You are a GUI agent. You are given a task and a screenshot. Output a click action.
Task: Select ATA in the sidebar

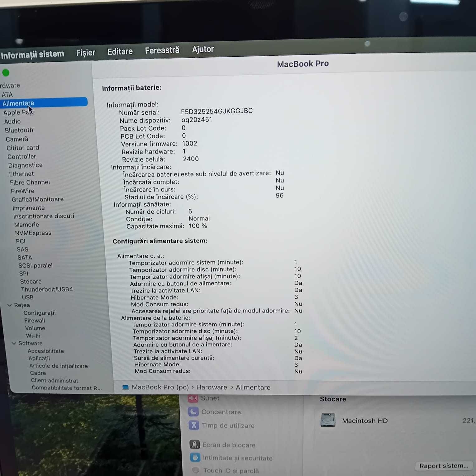click(7, 94)
